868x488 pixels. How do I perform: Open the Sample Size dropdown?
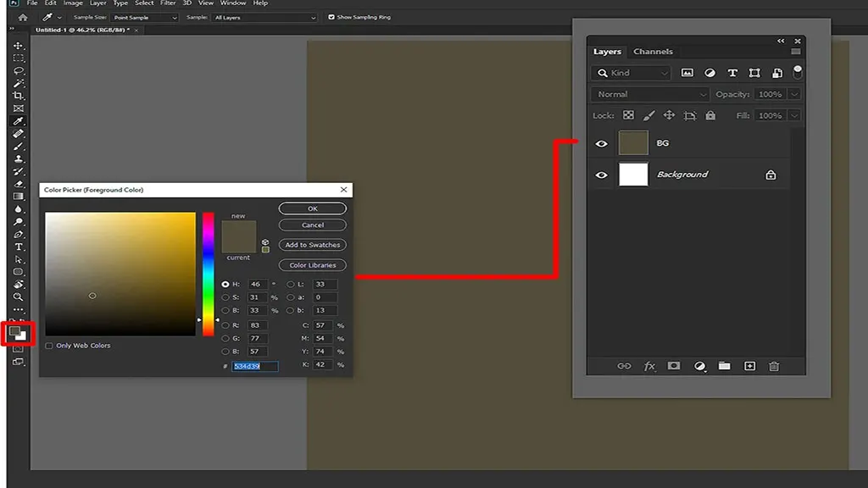pyautogui.click(x=144, y=17)
